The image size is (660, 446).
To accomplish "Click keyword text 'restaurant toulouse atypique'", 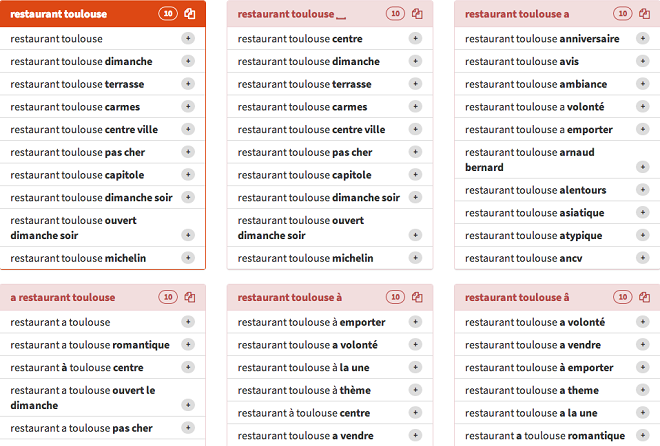I will tap(533, 236).
